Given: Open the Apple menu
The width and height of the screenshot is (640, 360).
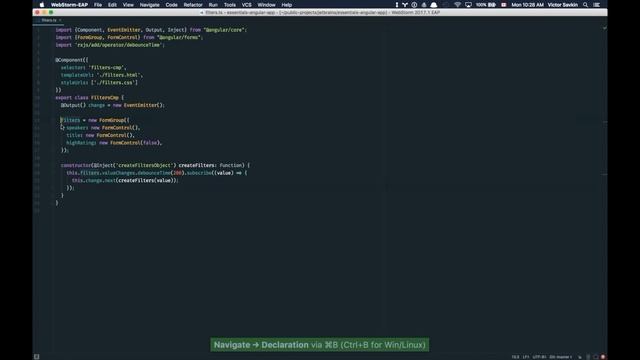Looking at the screenshot, I should (42, 5).
